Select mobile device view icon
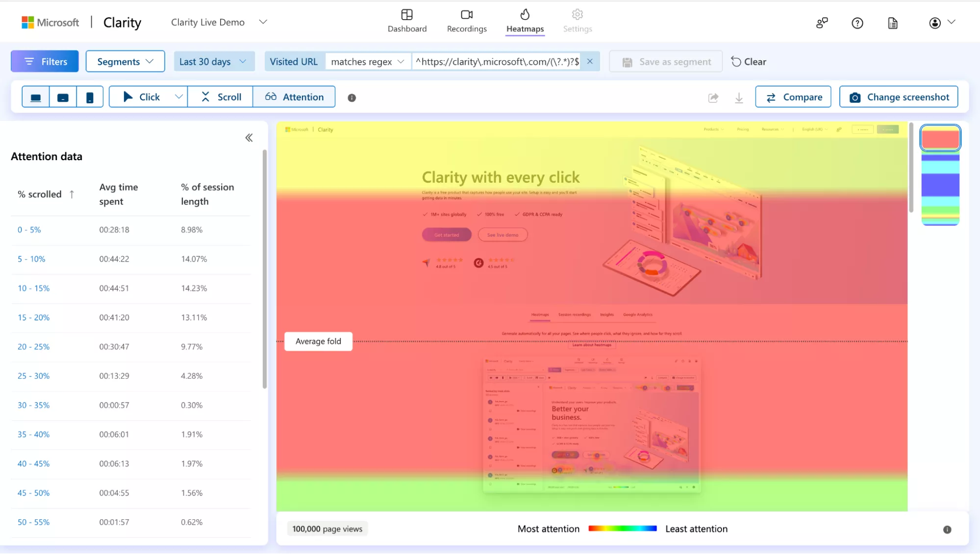Screen dimensions: 980x554 (x=90, y=97)
